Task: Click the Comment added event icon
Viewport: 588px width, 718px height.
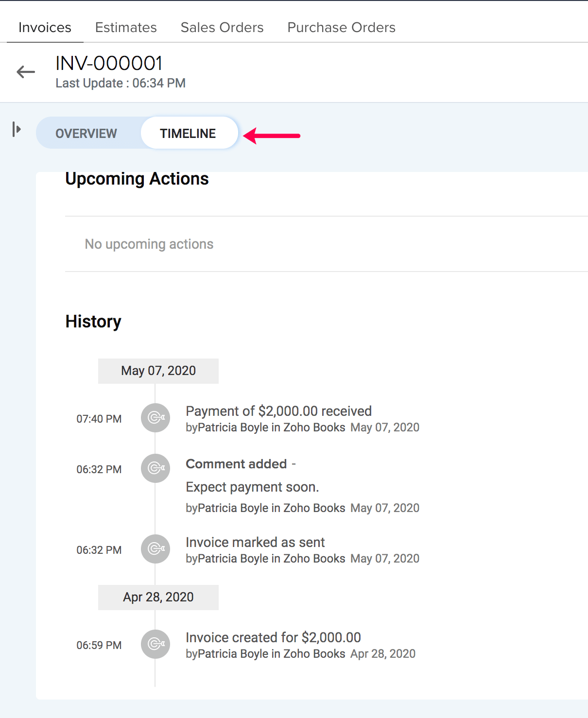Action: click(156, 468)
